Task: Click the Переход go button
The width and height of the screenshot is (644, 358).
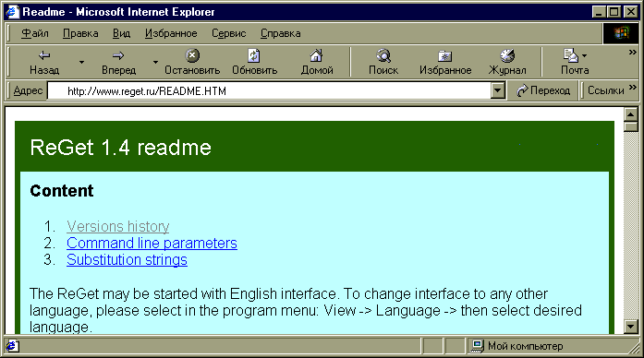Action: coord(543,90)
